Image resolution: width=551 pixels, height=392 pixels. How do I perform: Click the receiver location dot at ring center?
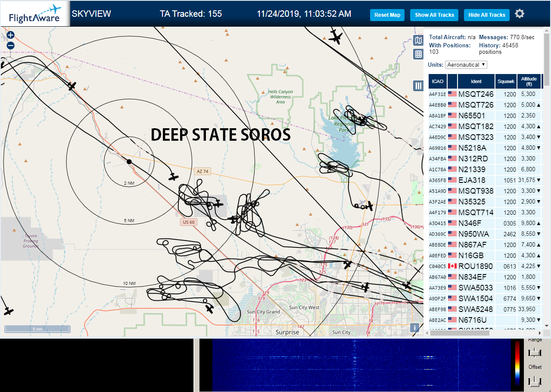[x=129, y=161]
